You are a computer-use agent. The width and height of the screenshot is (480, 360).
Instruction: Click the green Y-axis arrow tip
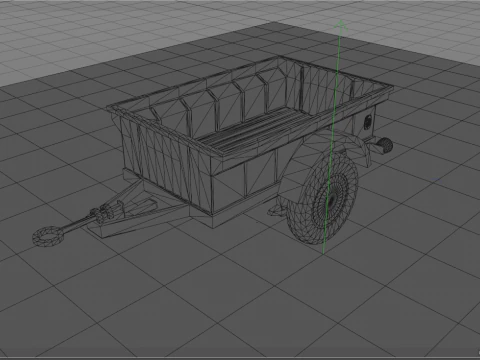point(341,25)
